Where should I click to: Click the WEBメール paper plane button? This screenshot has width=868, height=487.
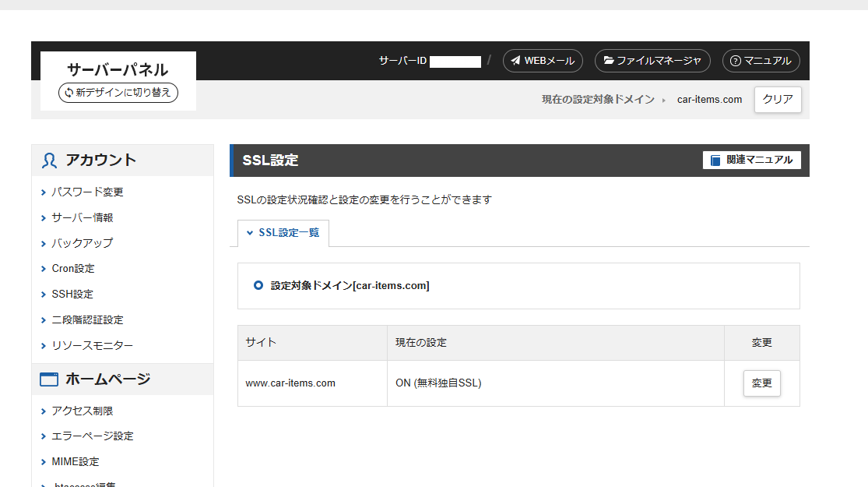pyautogui.click(x=543, y=61)
